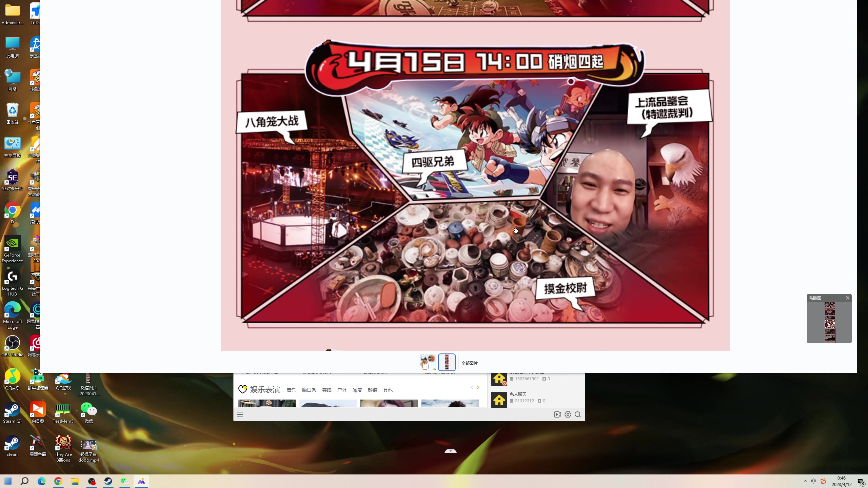Open taskbar Search
This screenshot has height=488, width=868.
tap(25, 481)
